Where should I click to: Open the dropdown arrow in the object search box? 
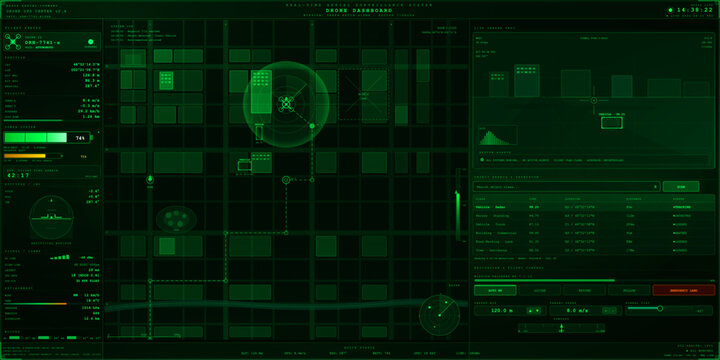655,186
